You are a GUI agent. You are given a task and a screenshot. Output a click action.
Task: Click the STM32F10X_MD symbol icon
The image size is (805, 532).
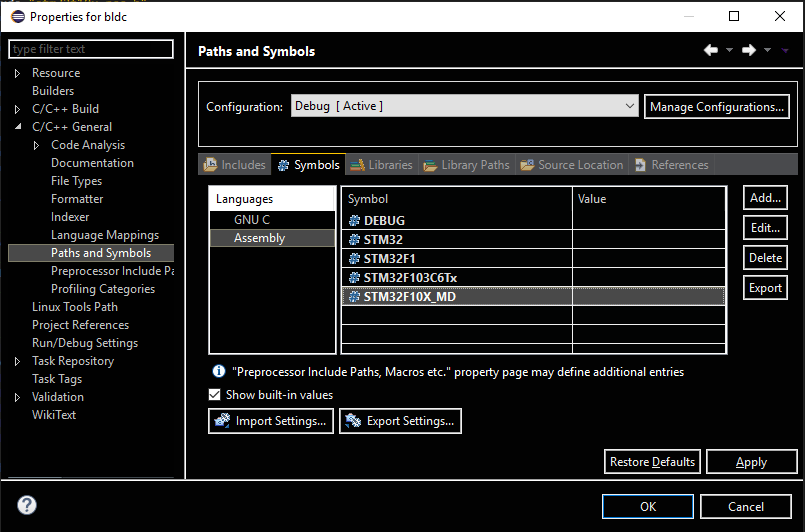(354, 296)
